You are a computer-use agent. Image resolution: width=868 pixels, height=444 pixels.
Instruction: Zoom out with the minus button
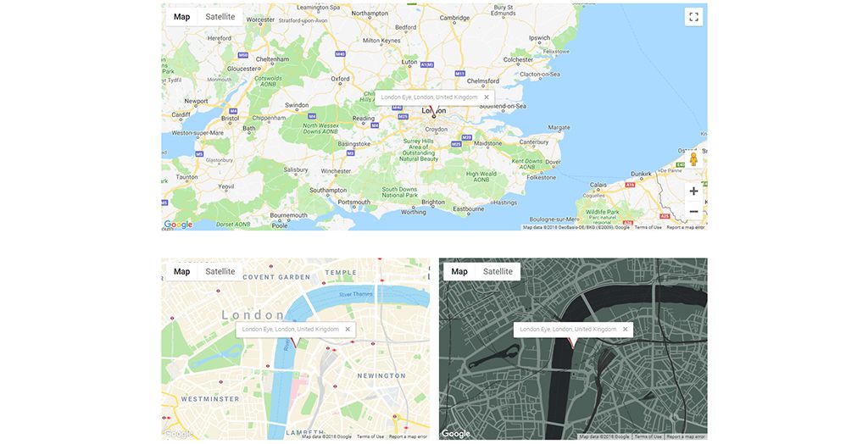[693, 211]
